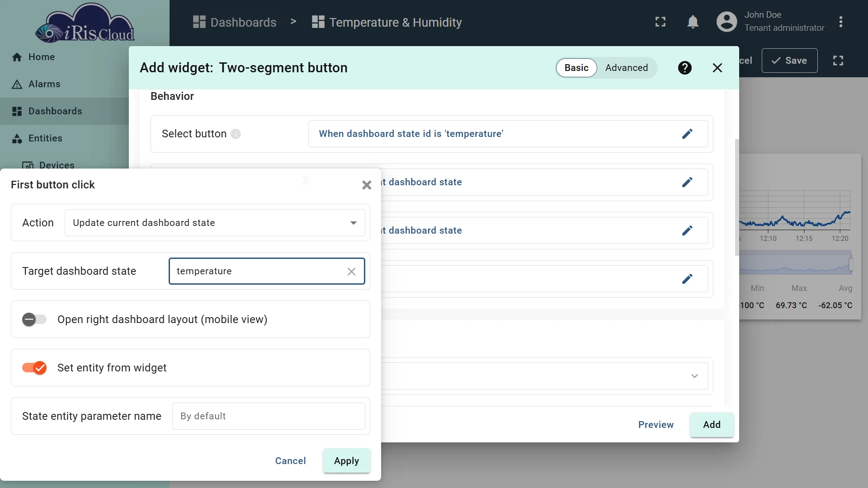This screenshot has width=868, height=488.
Task: Click the -62.05 °C average value
Action: click(x=835, y=305)
